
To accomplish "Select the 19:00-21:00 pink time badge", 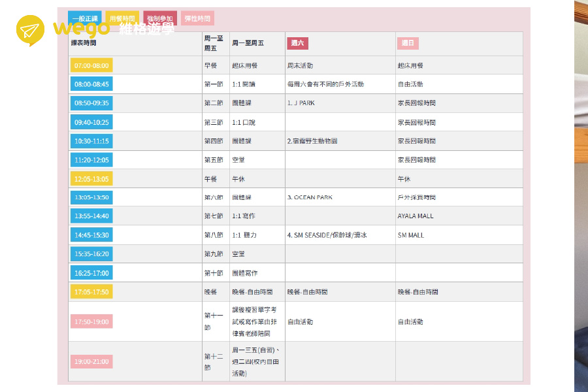I will point(91,361).
